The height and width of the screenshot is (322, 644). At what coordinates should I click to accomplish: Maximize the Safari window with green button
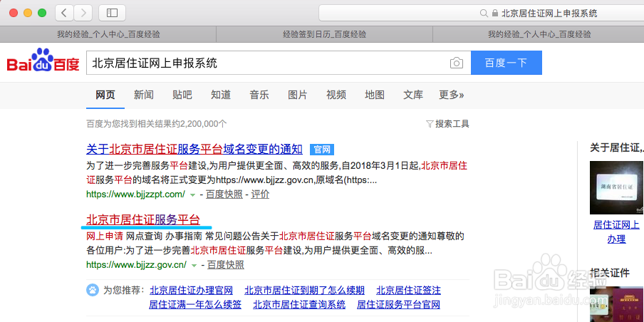pyautogui.click(x=42, y=13)
